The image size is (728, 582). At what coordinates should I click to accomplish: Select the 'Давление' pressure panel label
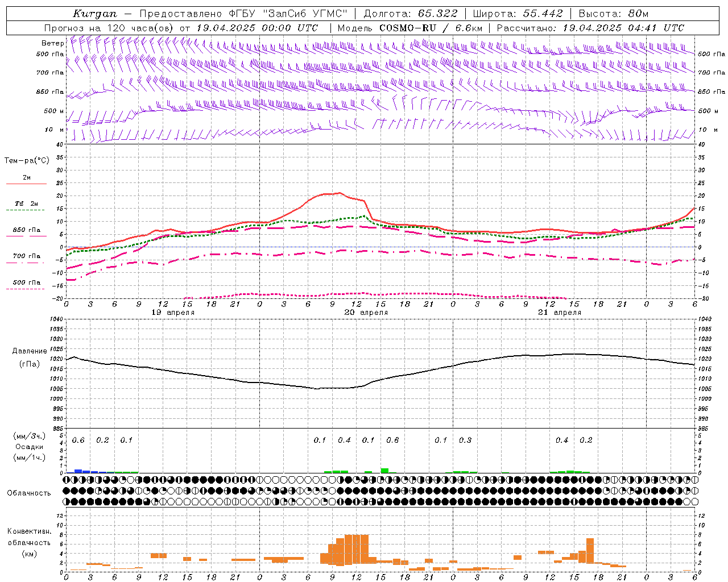click(30, 351)
